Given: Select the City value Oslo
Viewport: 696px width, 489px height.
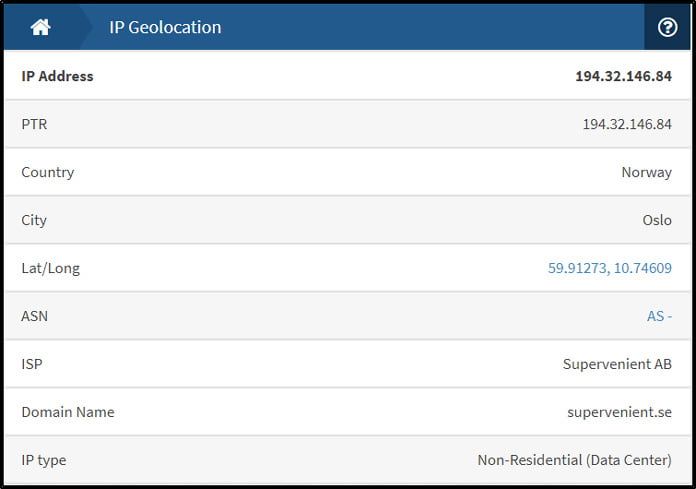Looking at the screenshot, I should tap(657, 220).
